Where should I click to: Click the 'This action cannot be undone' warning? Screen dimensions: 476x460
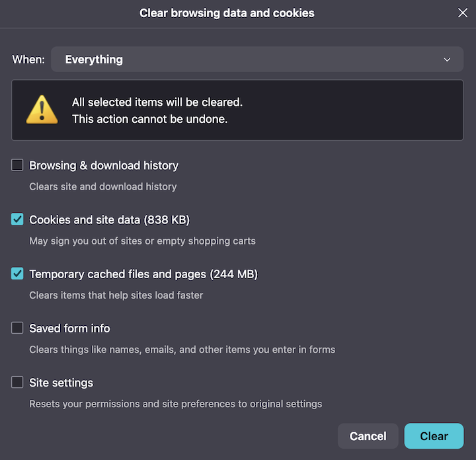(x=149, y=119)
